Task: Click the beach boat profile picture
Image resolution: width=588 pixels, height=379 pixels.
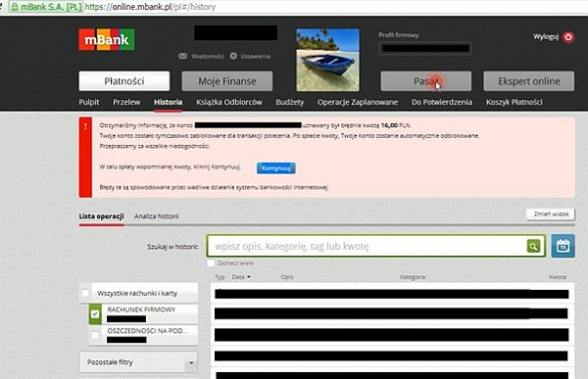Action: [327, 60]
